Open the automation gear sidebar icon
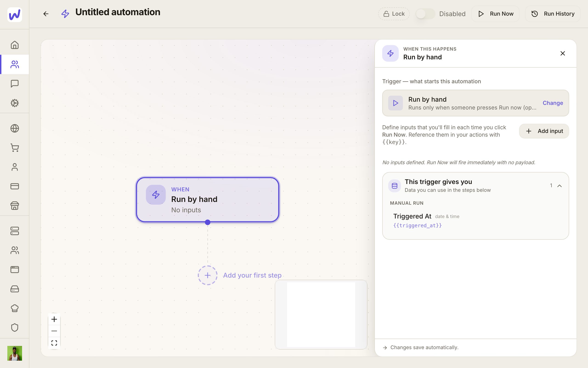This screenshot has width=588, height=368. (x=14, y=103)
